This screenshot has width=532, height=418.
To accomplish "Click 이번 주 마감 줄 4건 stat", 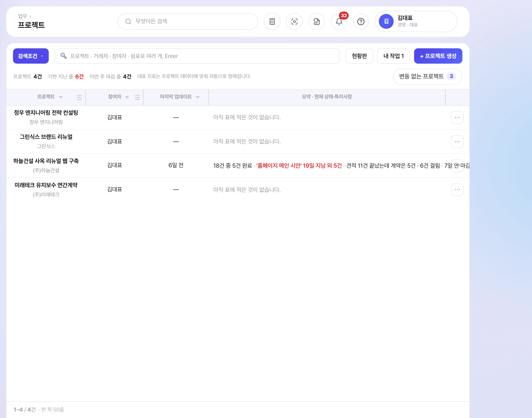I will (x=110, y=77).
